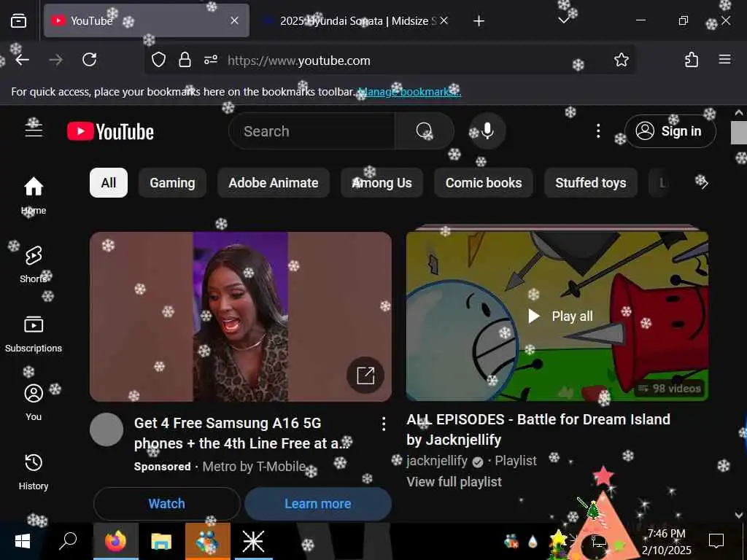The image size is (747, 560).
Task: Show site information via padlock icon
Action: (x=185, y=60)
